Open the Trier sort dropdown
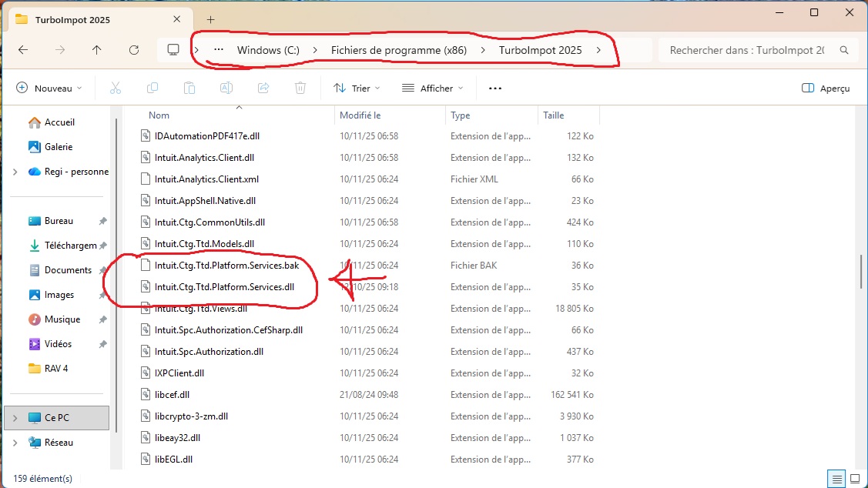 point(357,88)
